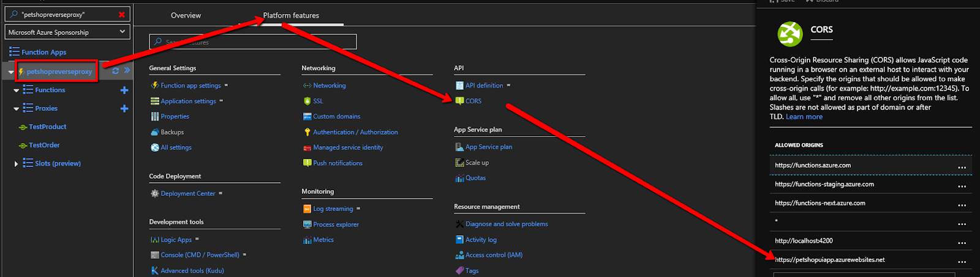Open the Function app settings link
The image size is (980, 277).
pos(190,86)
